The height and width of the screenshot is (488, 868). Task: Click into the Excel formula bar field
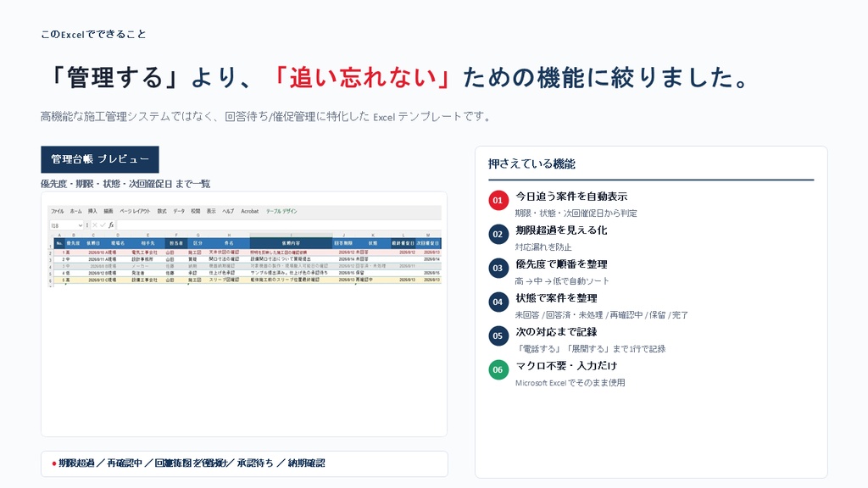[x=279, y=225]
